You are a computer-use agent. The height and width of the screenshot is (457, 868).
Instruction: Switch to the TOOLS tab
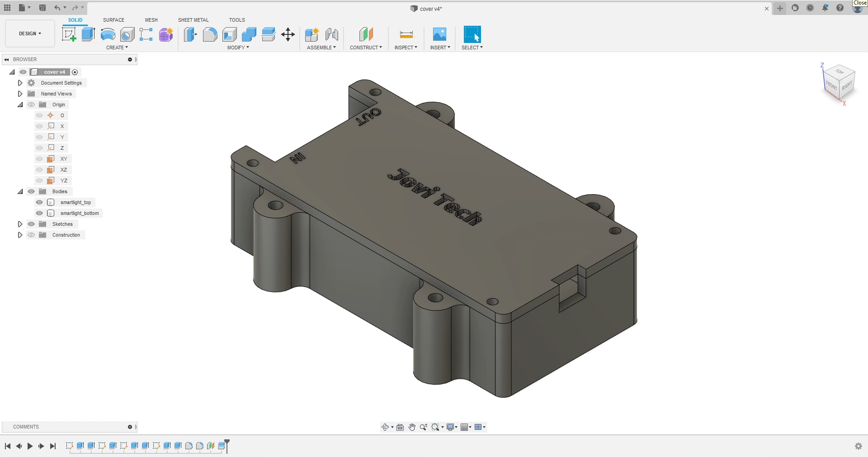pos(237,20)
